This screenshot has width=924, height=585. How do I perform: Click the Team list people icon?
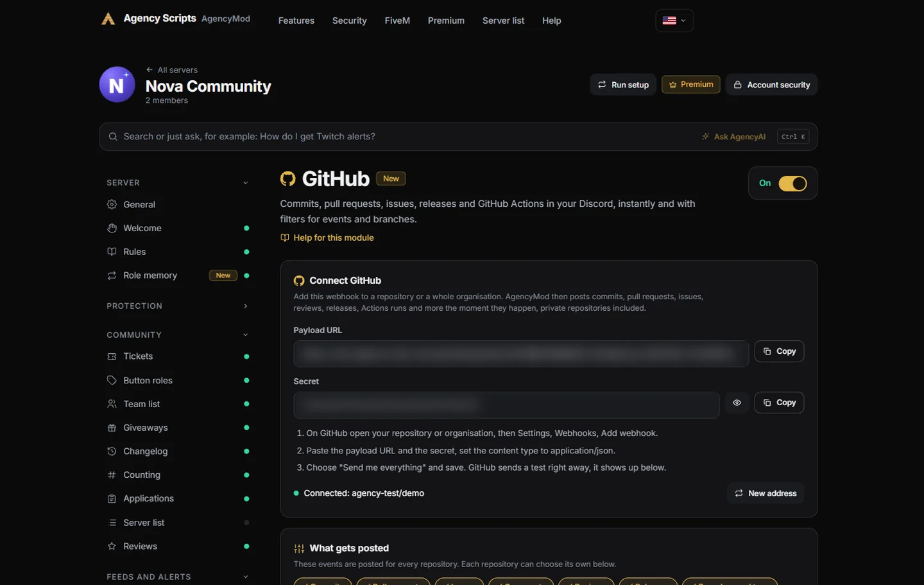(112, 404)
